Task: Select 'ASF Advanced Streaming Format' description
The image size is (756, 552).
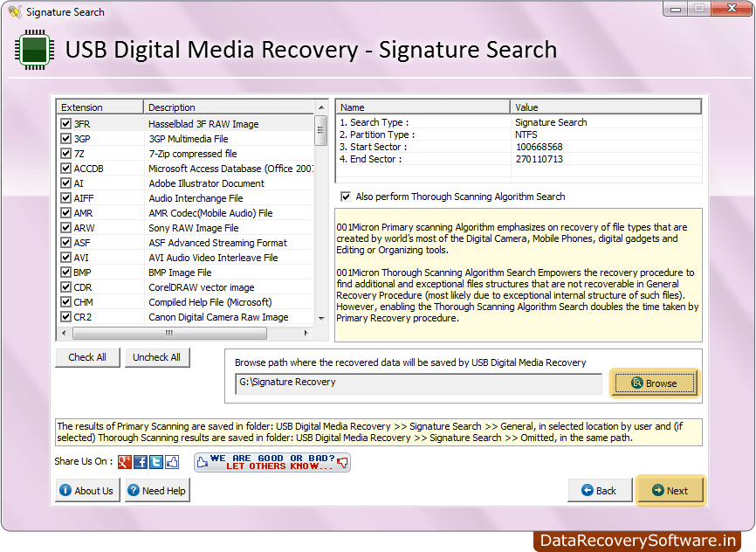Action: click(218, 243)
